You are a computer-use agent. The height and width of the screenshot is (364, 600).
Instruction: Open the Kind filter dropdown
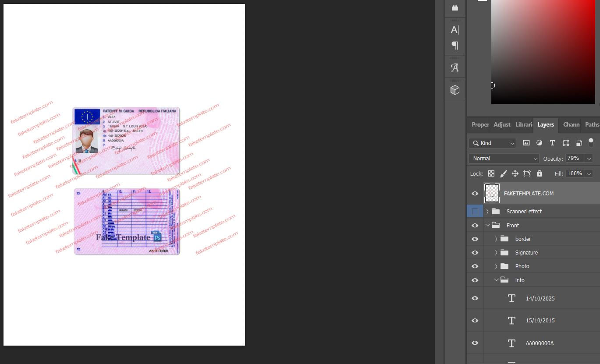click(x=492, y=143)
